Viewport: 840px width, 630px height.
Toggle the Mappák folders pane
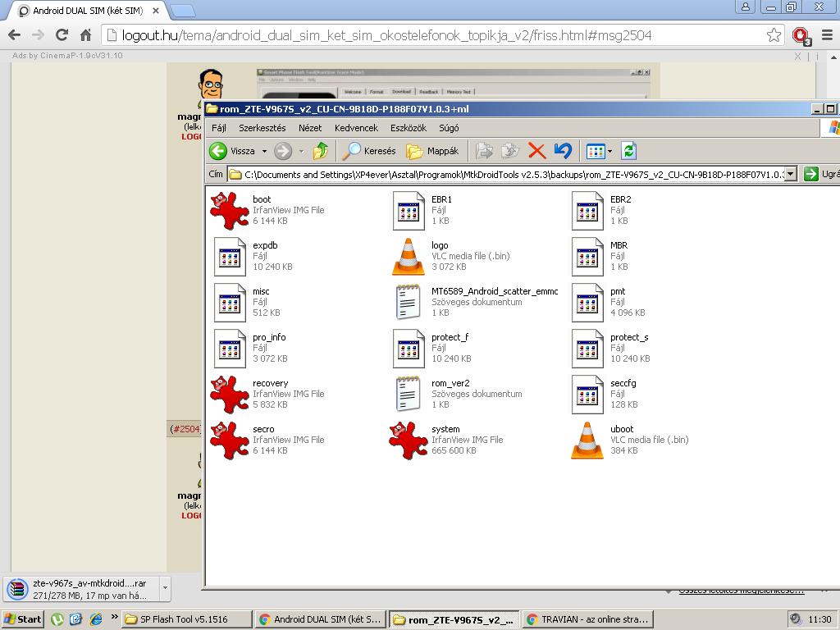pos(432,151)
